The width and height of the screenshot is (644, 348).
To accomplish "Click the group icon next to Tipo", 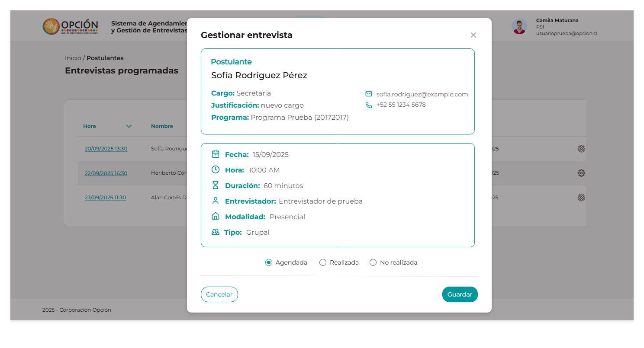I will (x=215, y=232).
